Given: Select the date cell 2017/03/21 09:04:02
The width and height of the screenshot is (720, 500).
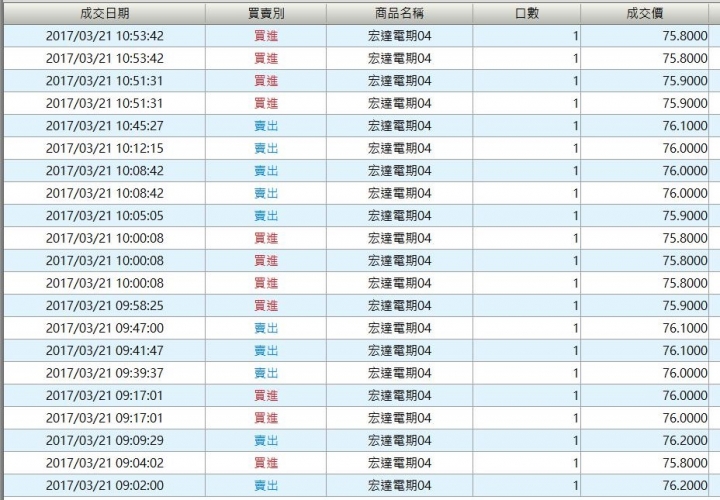Looking at the screenshot, I should pos(105,463).
